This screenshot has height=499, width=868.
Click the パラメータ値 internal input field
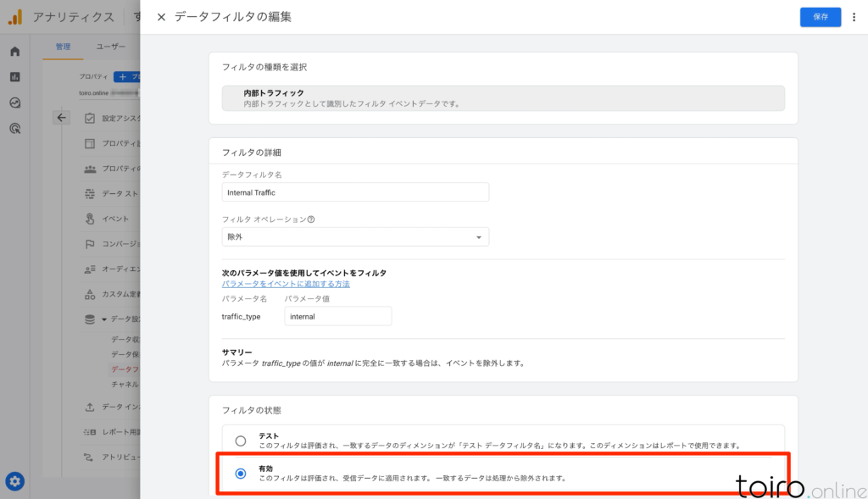(337, 316)
